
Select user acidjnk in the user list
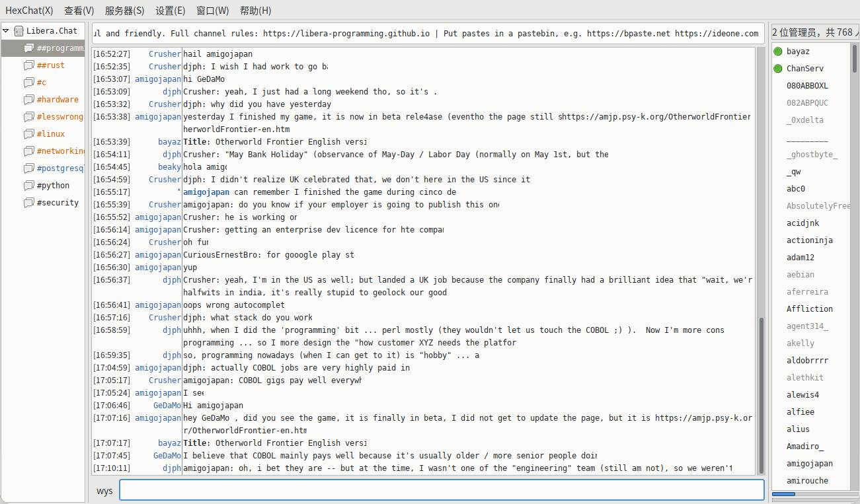tap(802, 223)
